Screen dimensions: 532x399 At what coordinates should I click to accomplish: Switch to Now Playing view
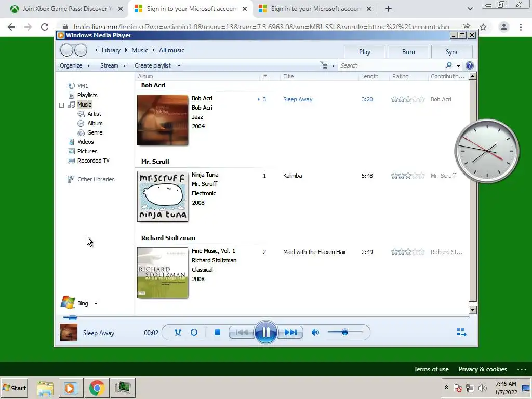(461, 332)
